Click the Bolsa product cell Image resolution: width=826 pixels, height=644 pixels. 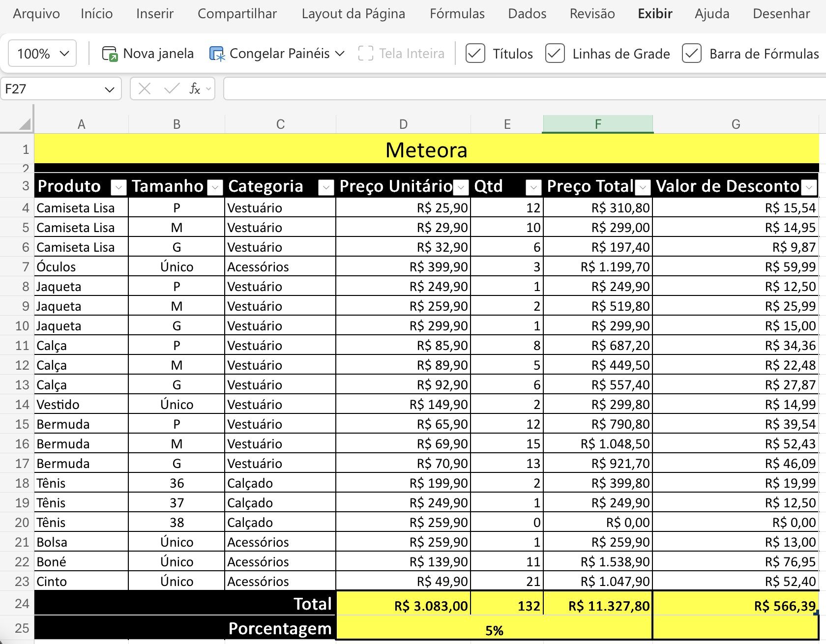tap(82, 542)
